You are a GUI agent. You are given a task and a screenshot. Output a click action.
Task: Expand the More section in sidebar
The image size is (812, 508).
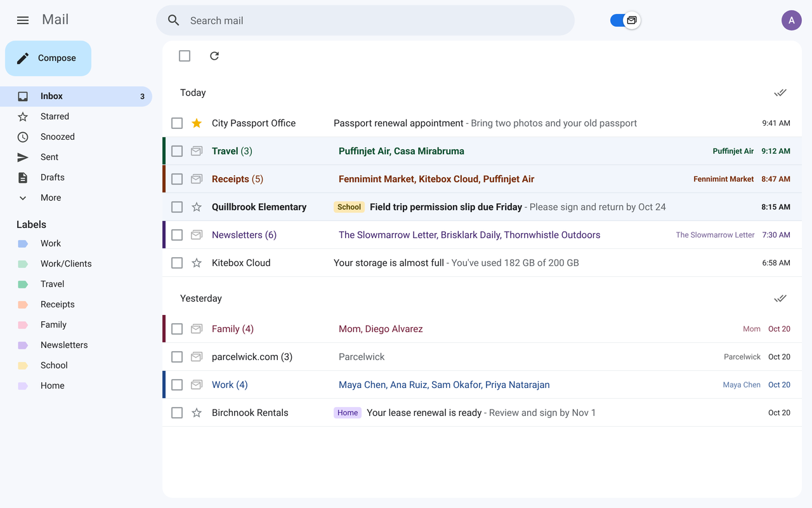76,197
